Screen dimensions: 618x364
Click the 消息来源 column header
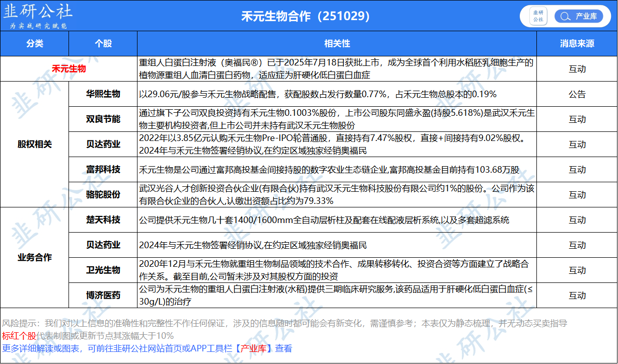pyautogui.click(x=577, y=44)
